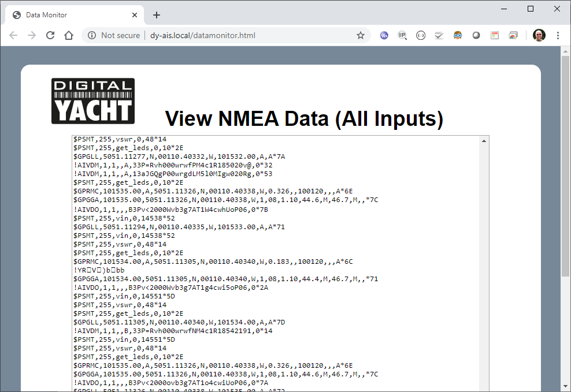Open a new browser tab
Viewport: 571px width, 392px height.
point(156,15)
